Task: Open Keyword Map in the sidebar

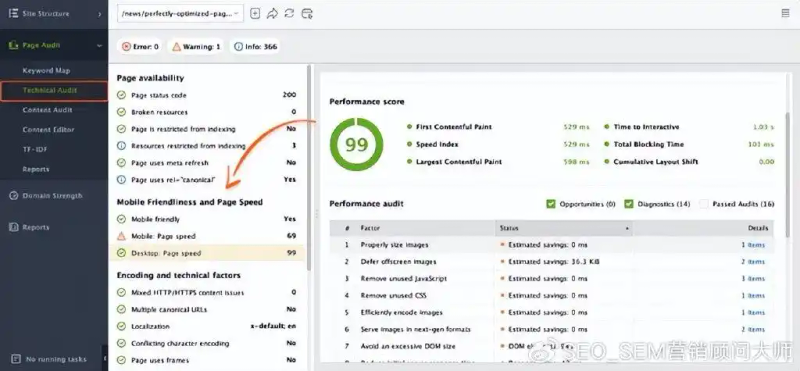Action: (46, 71)
